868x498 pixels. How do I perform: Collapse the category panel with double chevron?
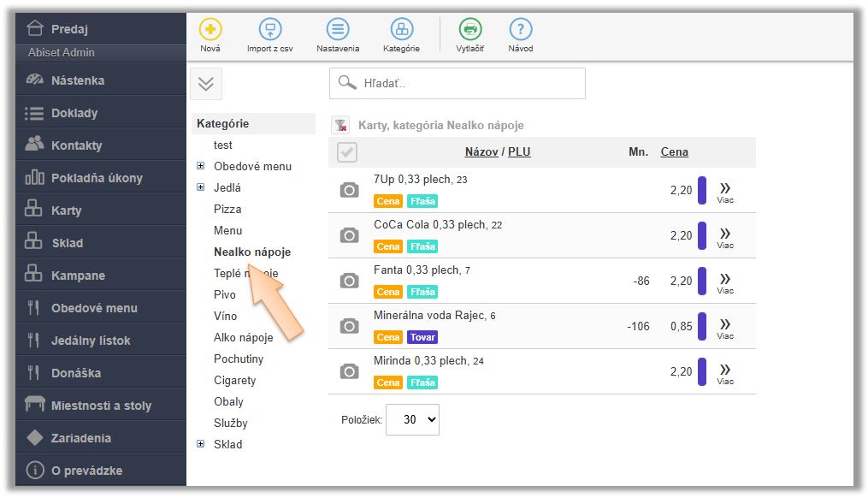click(x=205, y=84)
